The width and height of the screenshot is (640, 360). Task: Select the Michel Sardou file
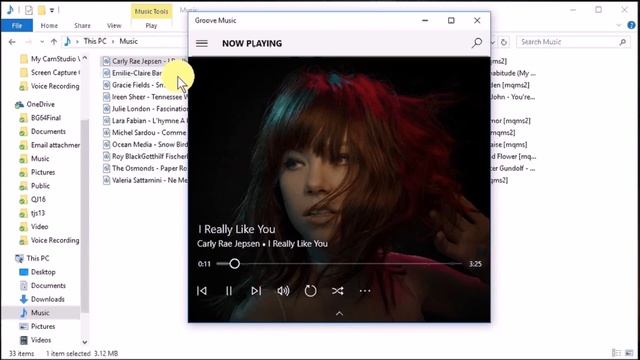click(x=145, y=132)
